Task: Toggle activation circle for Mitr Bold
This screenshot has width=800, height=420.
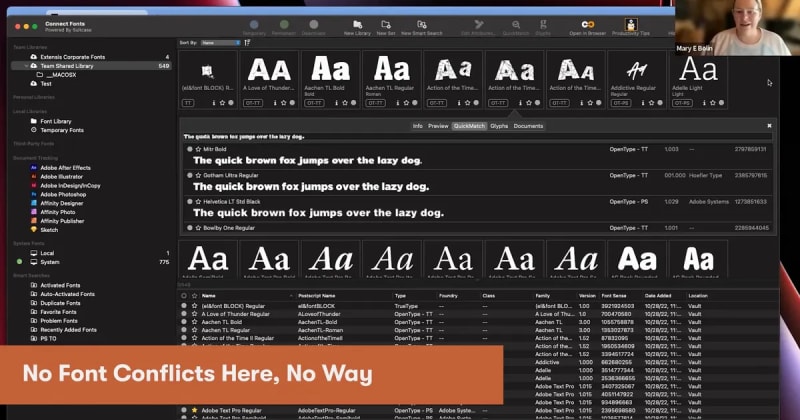Action: 190,149
